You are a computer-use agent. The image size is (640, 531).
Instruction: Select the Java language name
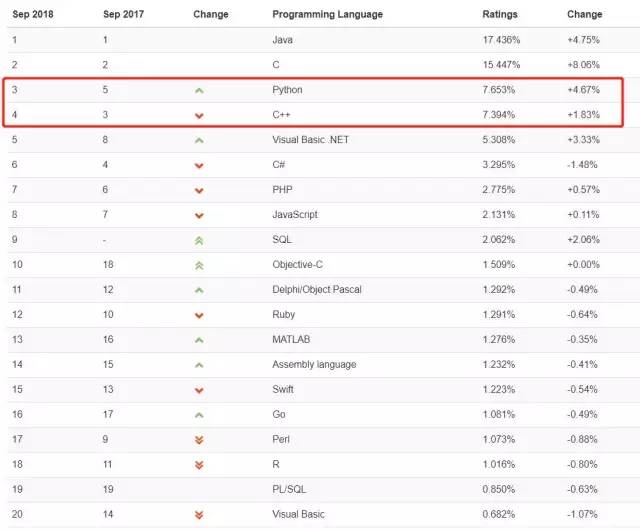coord(283,40)
